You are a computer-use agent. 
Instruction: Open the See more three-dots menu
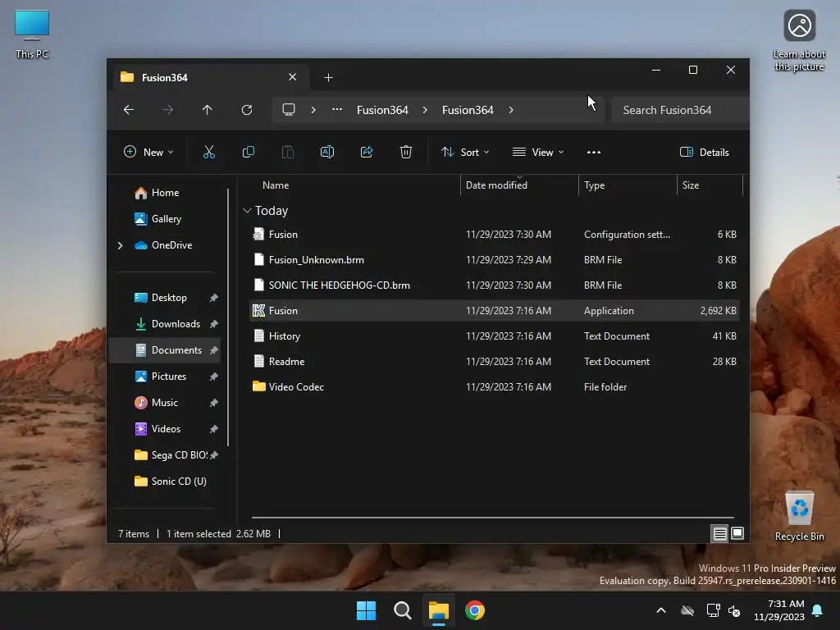(594, 152)
